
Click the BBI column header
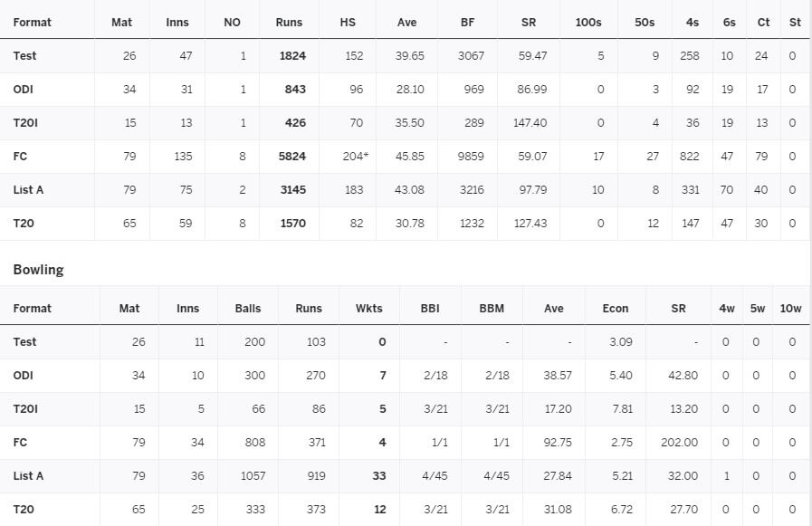pyautogui.click(x=430, y=309)
